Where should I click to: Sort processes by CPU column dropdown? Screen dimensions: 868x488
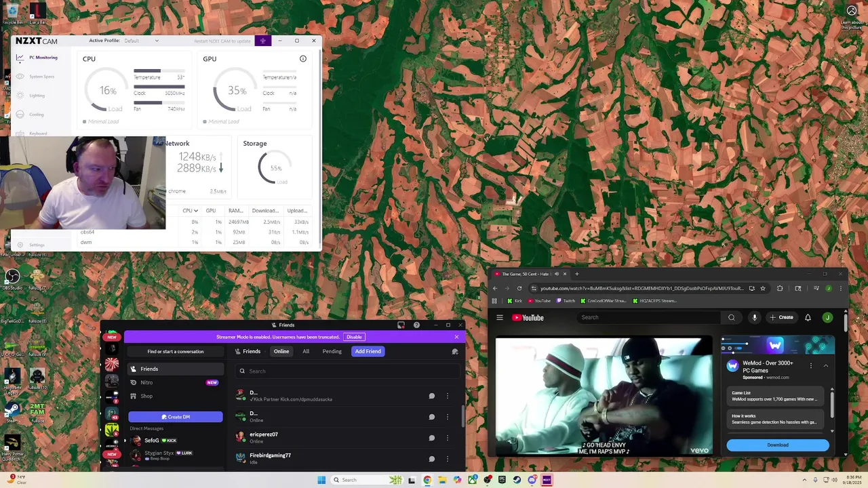(191, 211)
